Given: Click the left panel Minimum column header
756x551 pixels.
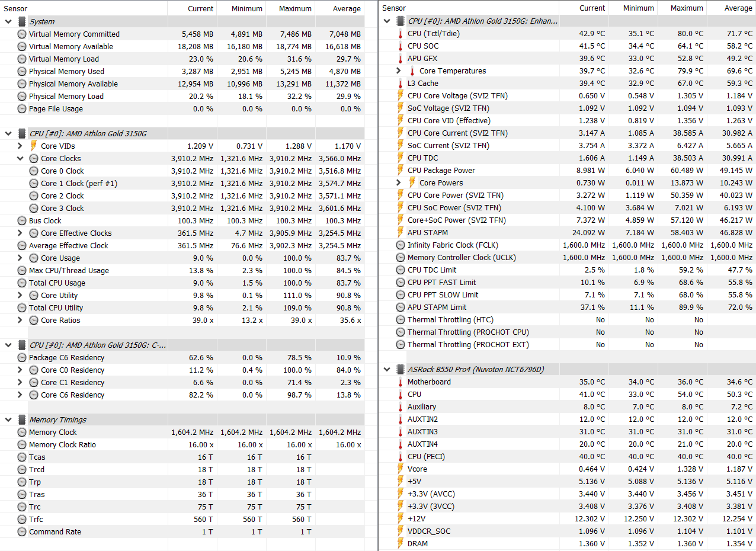Looking at the screenshot, I should click(242, 8).
